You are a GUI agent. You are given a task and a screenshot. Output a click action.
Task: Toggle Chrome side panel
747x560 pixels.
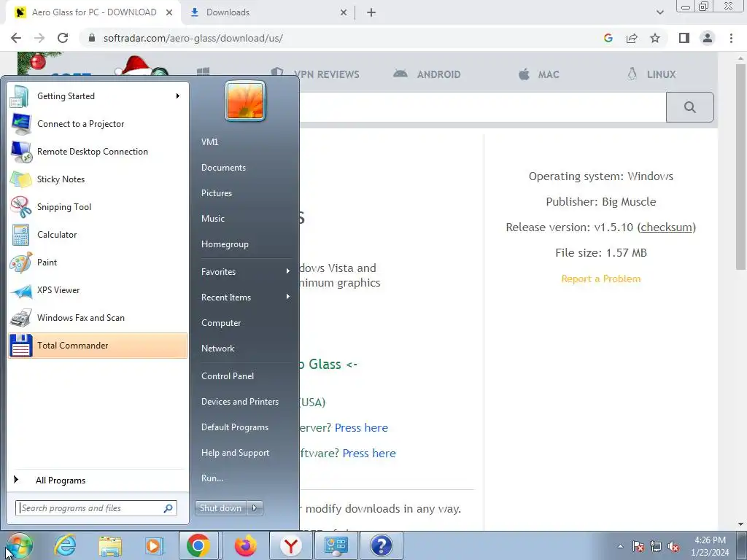click(684, 38)
